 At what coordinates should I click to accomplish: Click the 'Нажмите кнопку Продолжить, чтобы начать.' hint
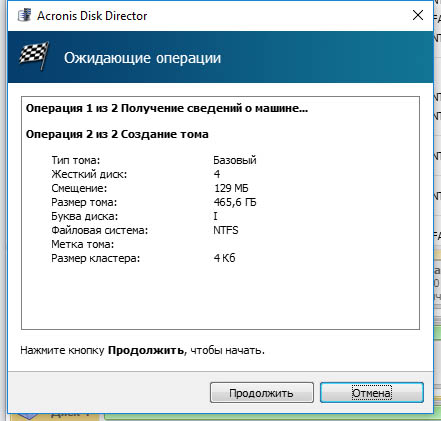(142, 351)
